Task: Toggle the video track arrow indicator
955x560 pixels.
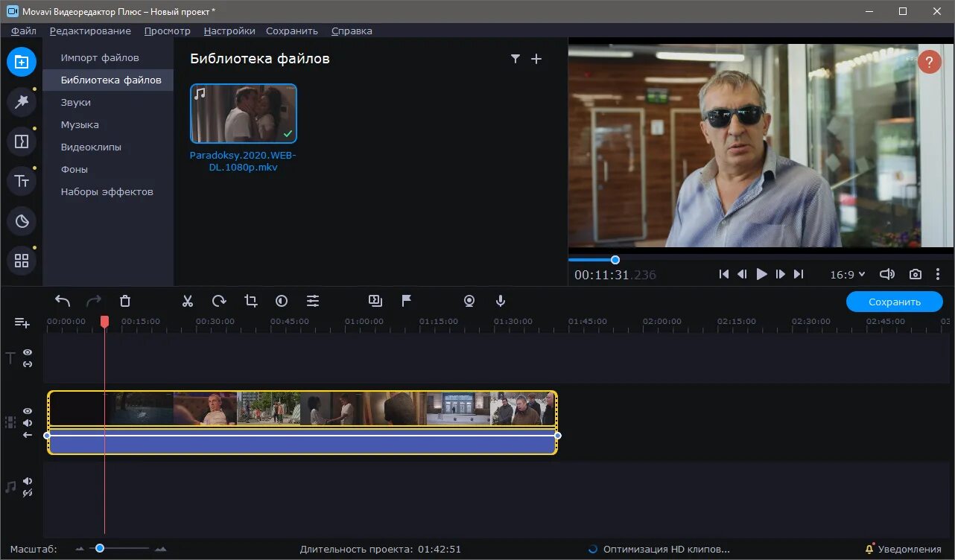Action: 28,435
